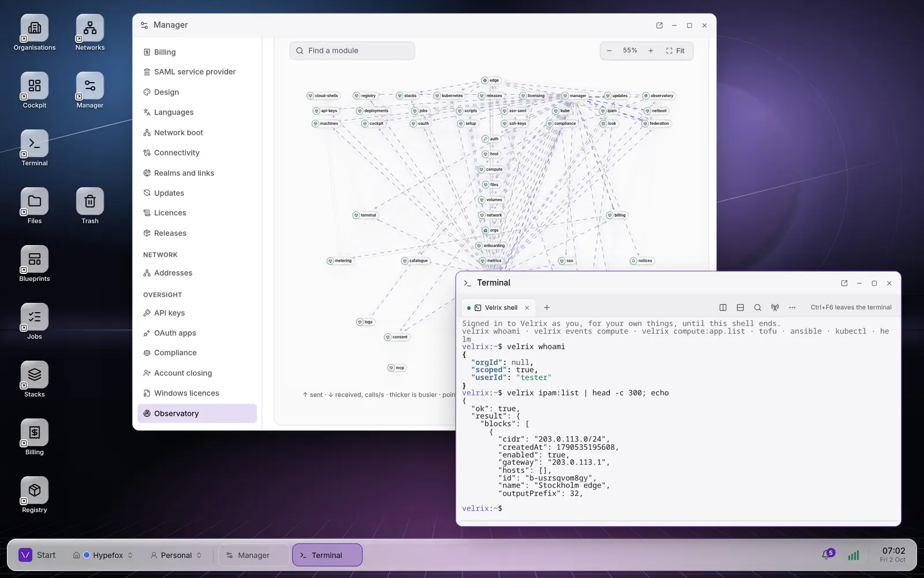The height and width of the screenshot is (578, 924).
Task: Click the 07:02 taskbar clock
Action: (893, 555)
